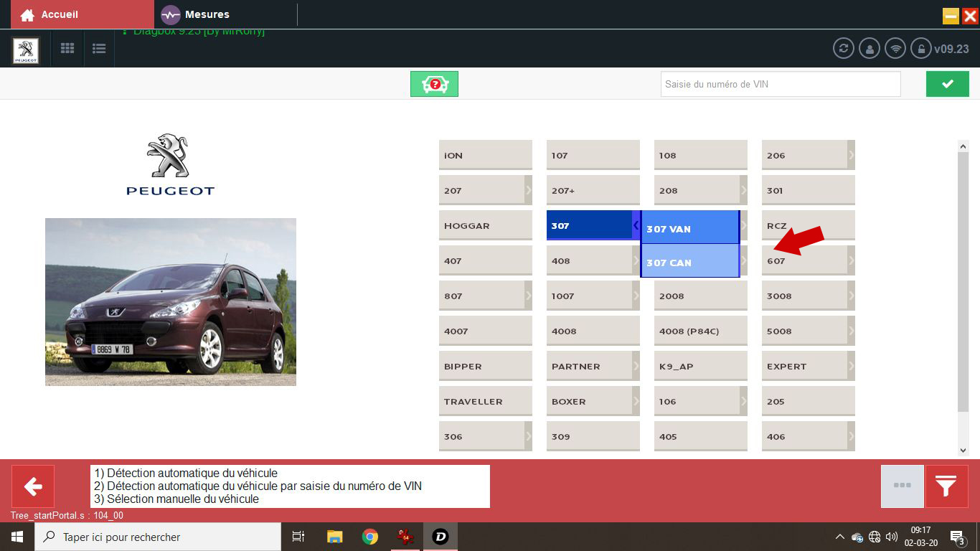Select the 206 model
The image size is (980, 551).
point(804,155)
